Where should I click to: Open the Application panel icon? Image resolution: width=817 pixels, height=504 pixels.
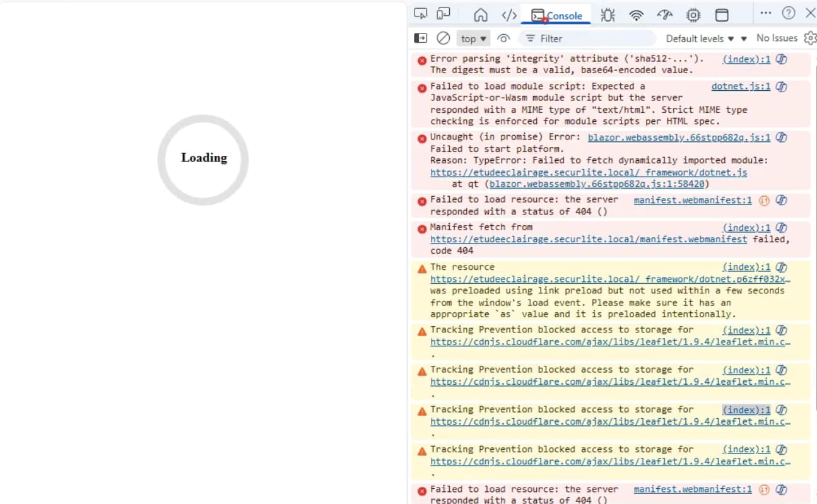722,15
